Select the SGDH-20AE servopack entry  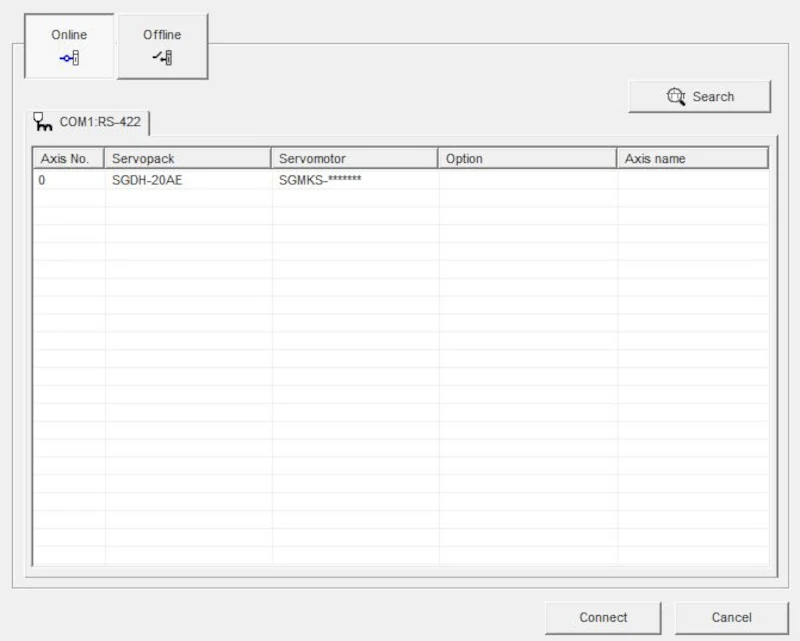(x=147, y=180)
